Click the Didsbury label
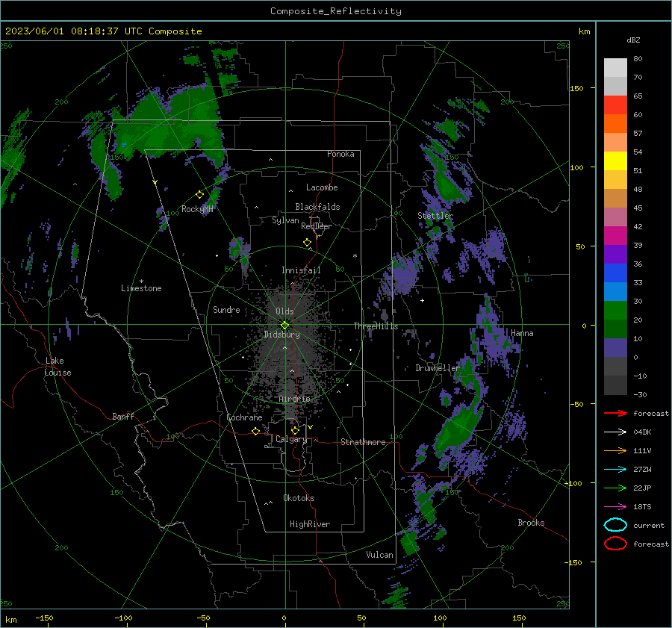This screenshot has width=672, height=628. tap(282, 335)
